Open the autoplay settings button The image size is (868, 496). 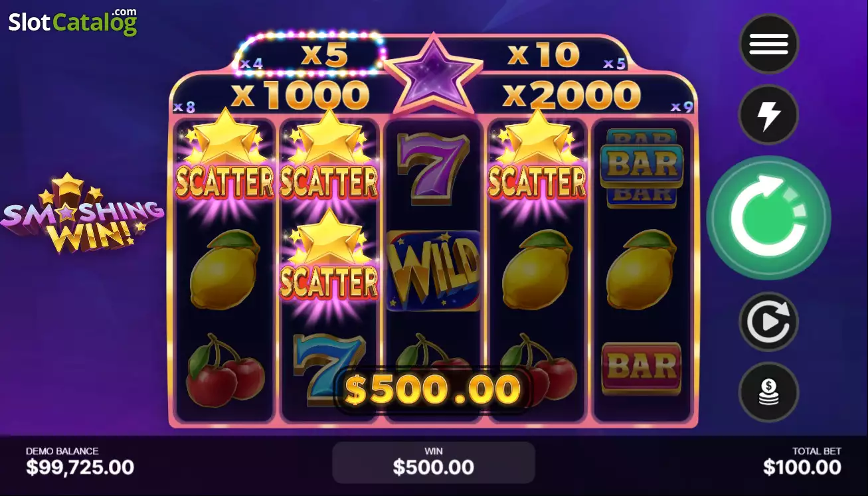click(768, 322)
